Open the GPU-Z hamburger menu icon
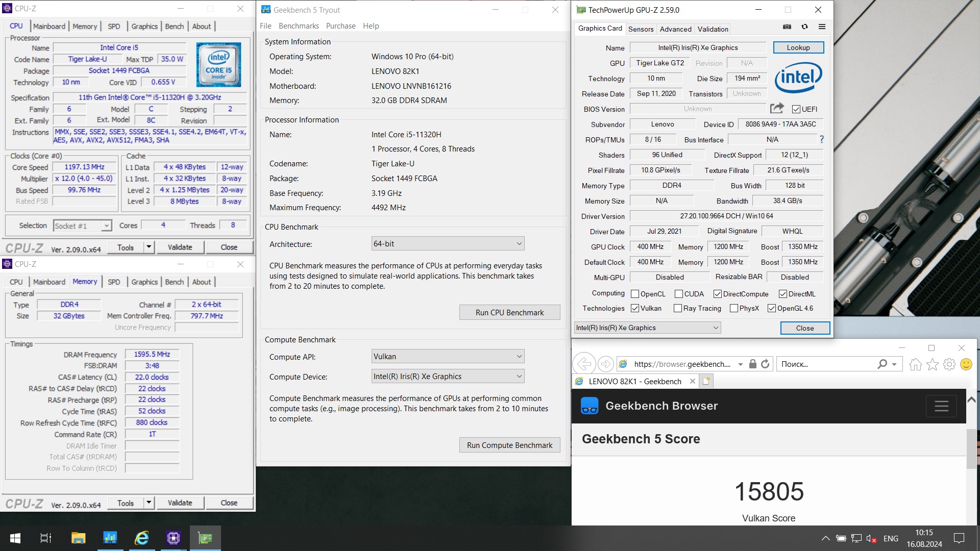Viewport: 980px width, 551px height. coord(822,27)
